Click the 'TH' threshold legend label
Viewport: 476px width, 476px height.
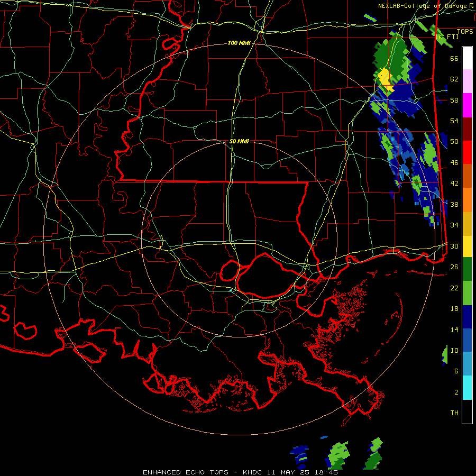pos(454,413)
